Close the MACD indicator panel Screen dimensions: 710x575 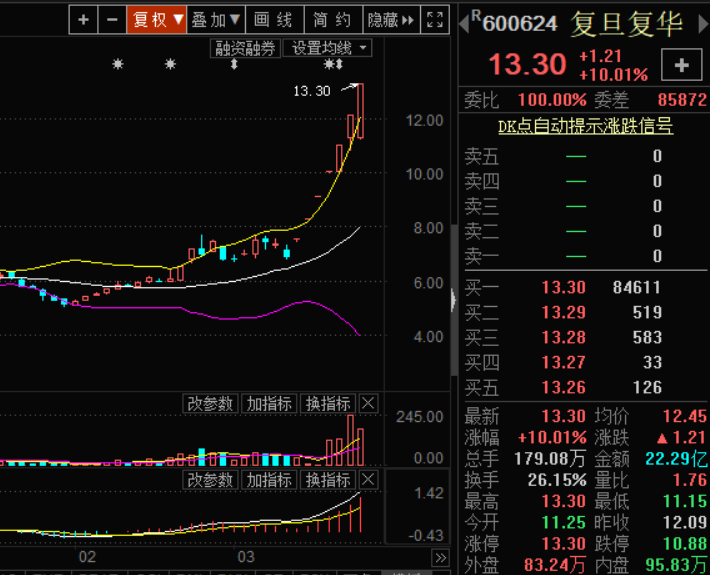tap(368, 481)
